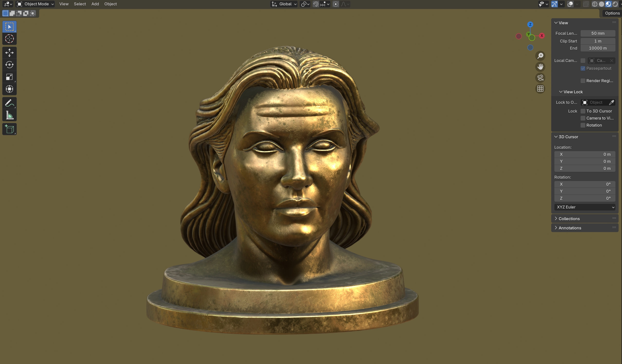Select the Rotate tool
This screenshot has height=364, width=622.
click(x=9, y=65)
